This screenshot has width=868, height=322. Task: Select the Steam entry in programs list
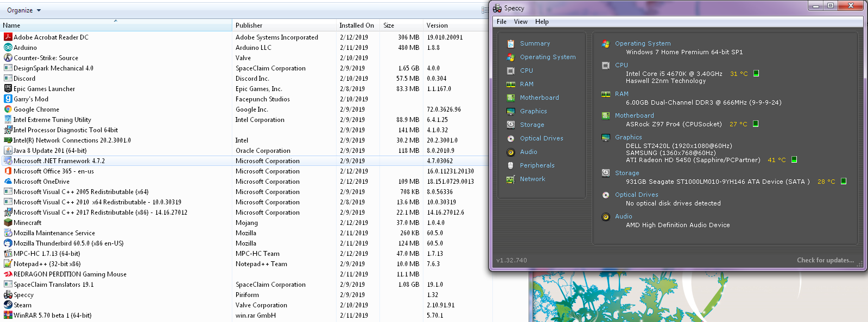pyautogui.click(x=22, y=305)
